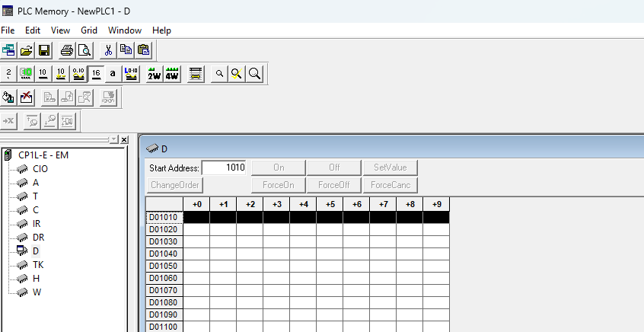Screen dimensions: 644x332
Task: Select DR memory area
Action: point(38,238)
